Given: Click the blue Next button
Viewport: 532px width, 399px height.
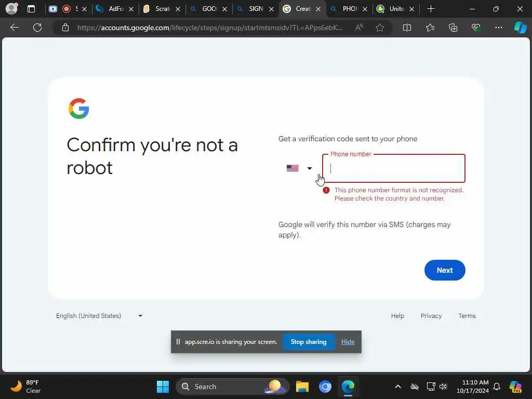Looking at the screenshot, I should click(445, 270).
